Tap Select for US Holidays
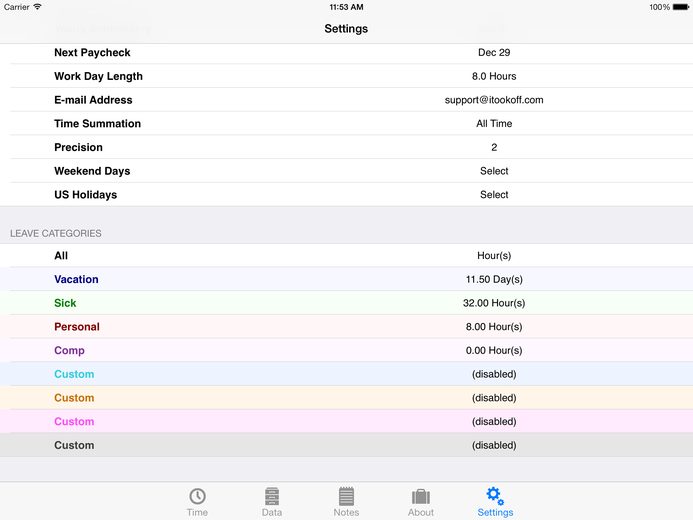 click(494, 195)
